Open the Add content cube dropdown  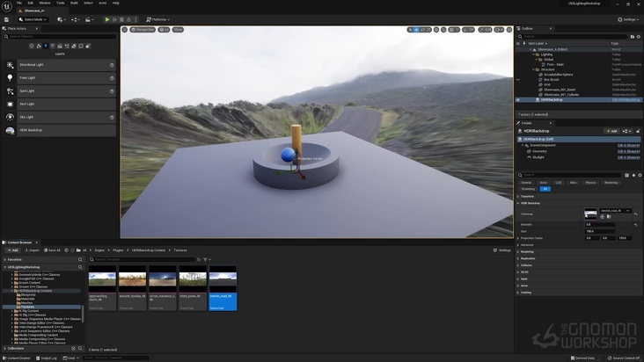tap(62, 19)
